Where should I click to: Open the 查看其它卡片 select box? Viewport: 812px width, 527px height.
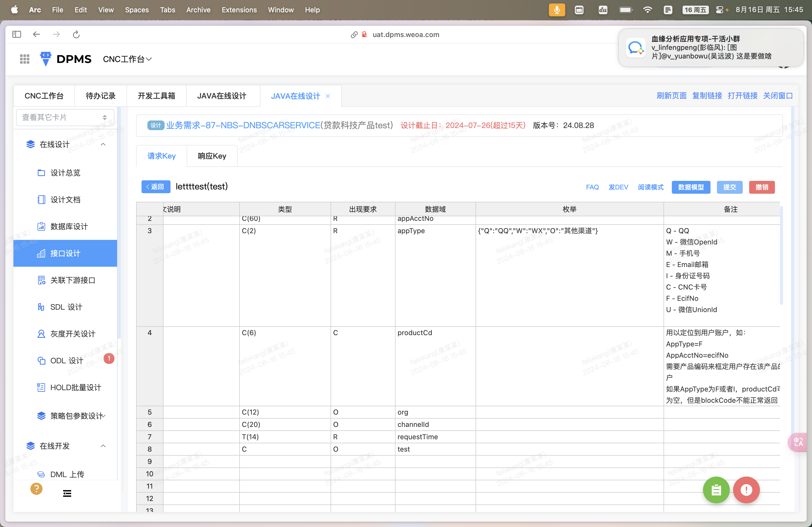(x=65, y=117)
